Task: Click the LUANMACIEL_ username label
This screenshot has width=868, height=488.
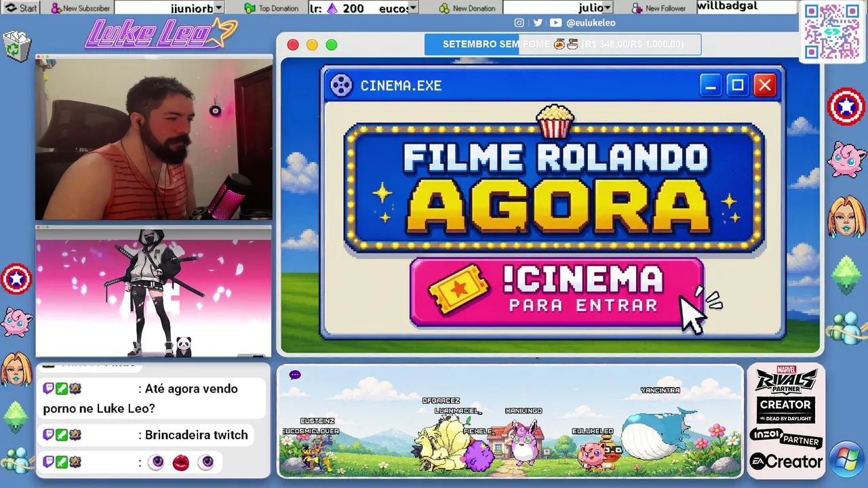Action: coord(458,411)
